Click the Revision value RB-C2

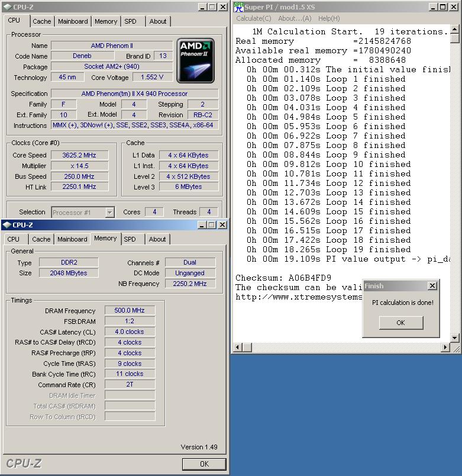pos(203,115)
